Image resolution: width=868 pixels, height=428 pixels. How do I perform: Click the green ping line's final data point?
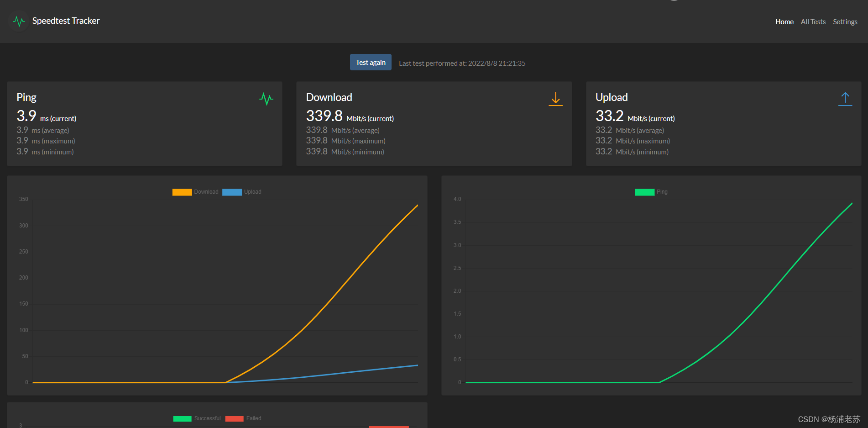[852, 203]
